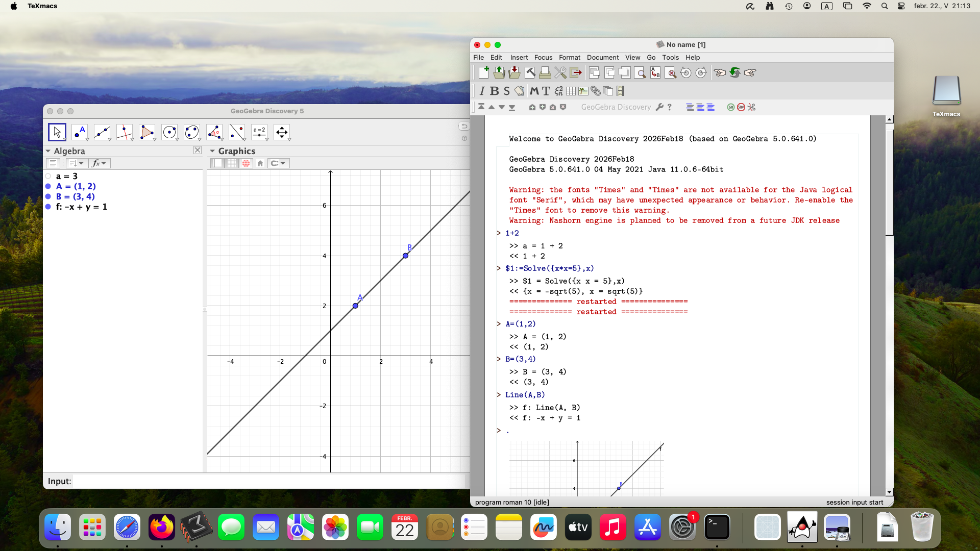980x551 pixels.
Task: Select the Polygon tool
Action: pyautogui.click(x=146, y=132)
